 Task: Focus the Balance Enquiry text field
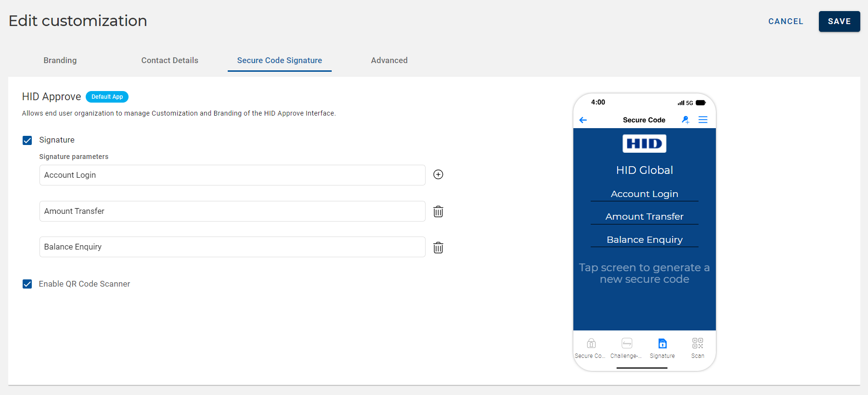coord(232,247)
